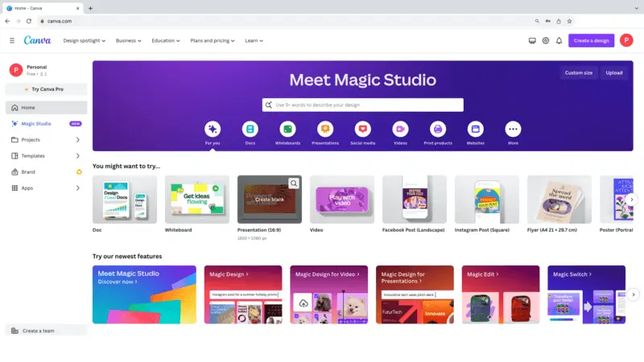Open Apps in sidebar

pos(46,188)
